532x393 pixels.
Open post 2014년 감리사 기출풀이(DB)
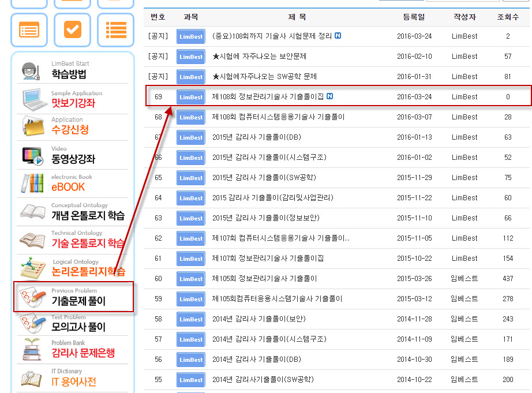pos(257,360)
